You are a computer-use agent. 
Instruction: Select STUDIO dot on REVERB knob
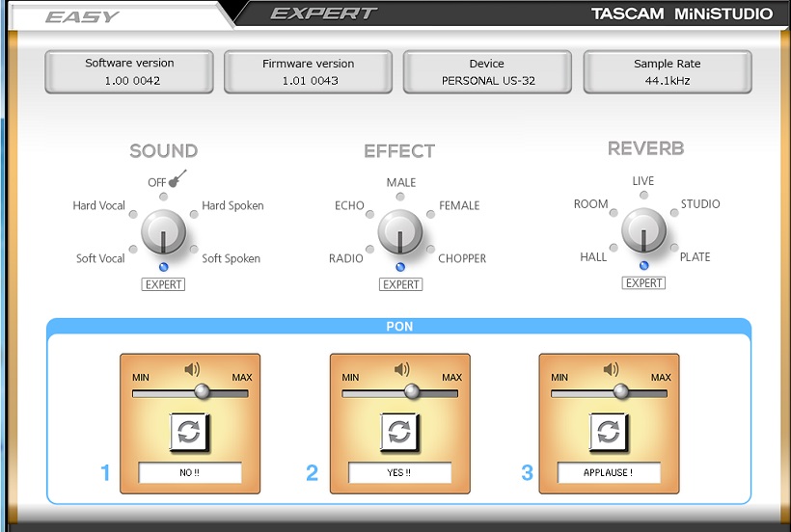click(x=674, y=213)
